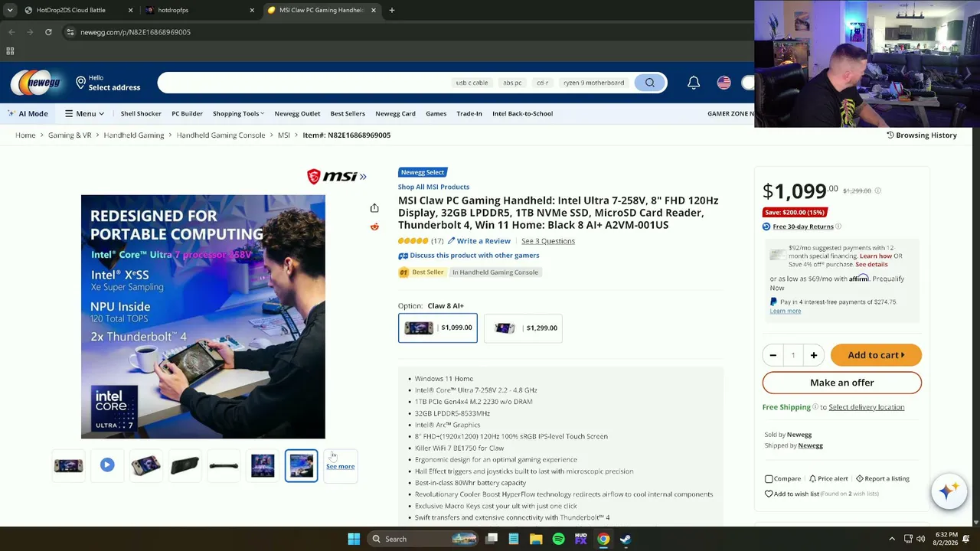Click Make an offer button
Screen dimensions: 980x551
(x=841, y=383)
